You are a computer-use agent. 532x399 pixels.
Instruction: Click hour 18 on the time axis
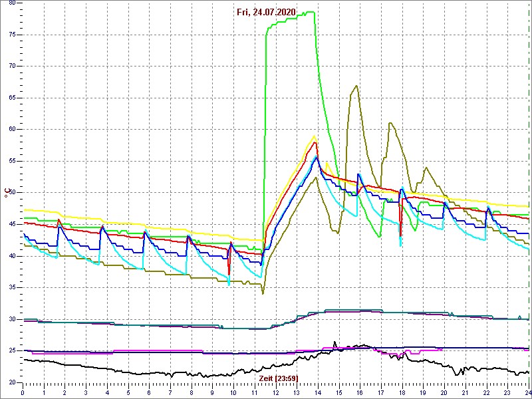pos(402,393)
